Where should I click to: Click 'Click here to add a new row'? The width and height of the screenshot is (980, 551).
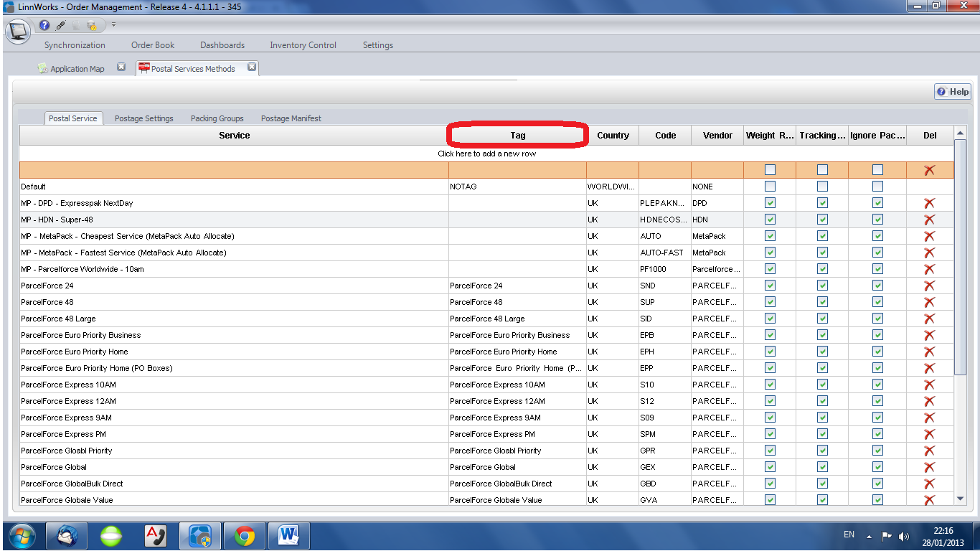(486, 154)
